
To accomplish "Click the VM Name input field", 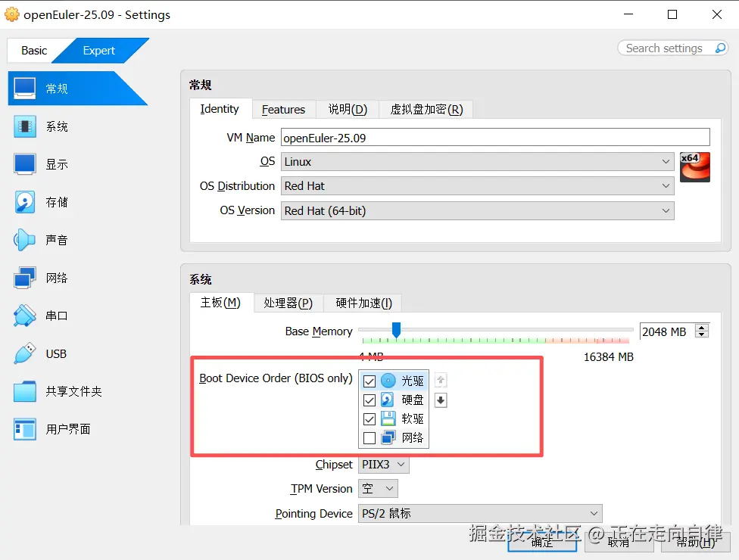I will [495, 138].
